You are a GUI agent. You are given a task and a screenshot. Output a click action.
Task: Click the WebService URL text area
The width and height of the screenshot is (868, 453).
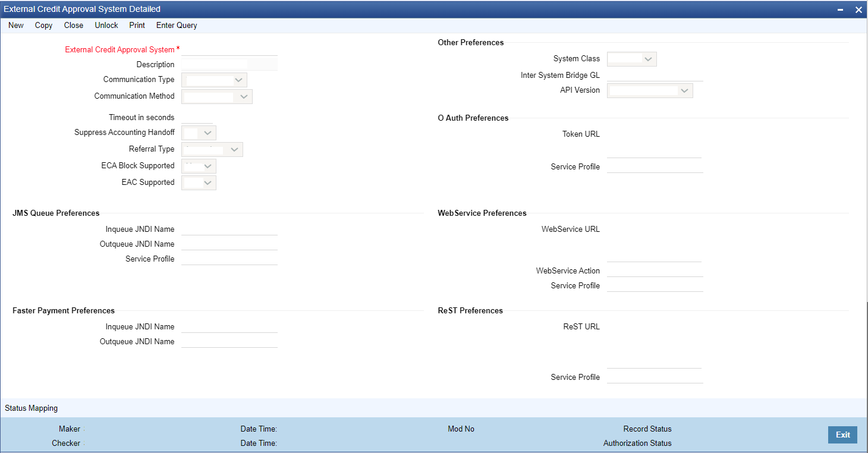click(654, 243)
